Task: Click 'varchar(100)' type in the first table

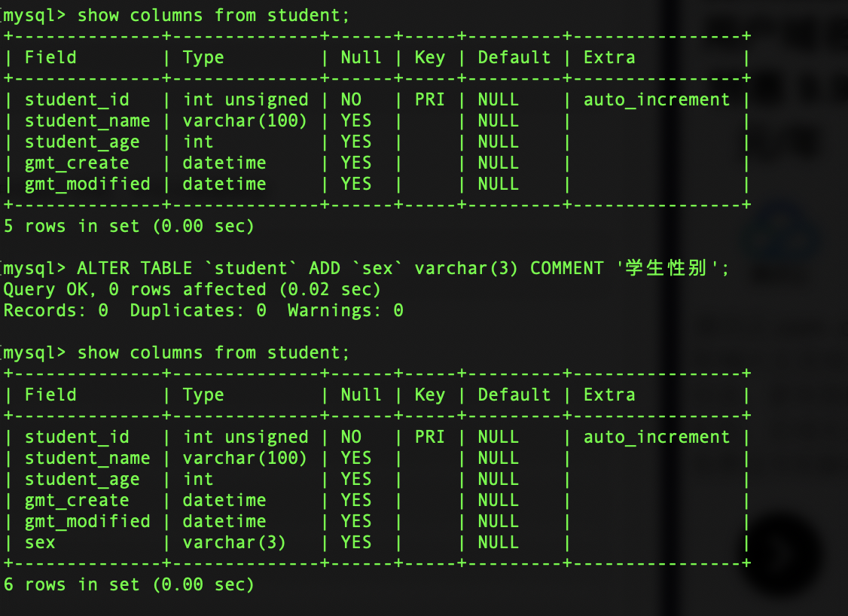Action: click(x=245, y=120)
